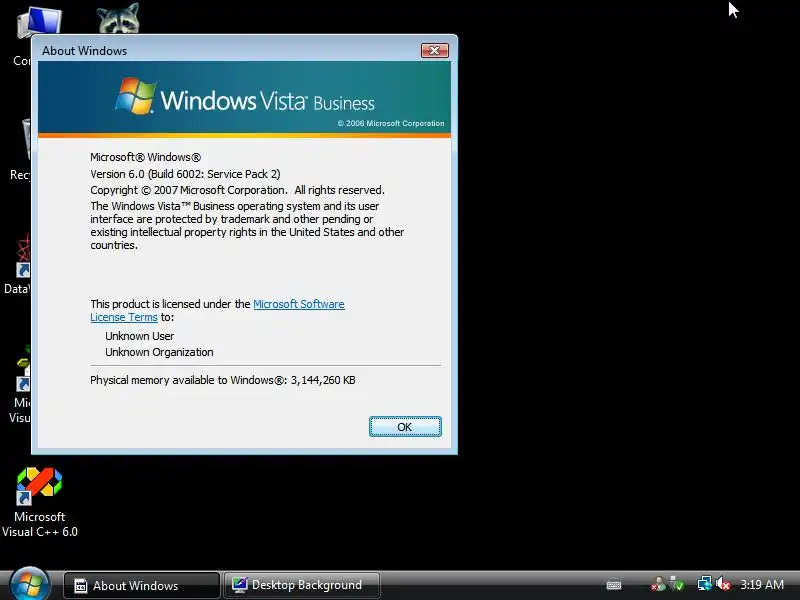The width and height of the screenshot is (800, 600).
Task: Click Safely Remove Hardware tray icon
Action: click(x=677, y=584)
